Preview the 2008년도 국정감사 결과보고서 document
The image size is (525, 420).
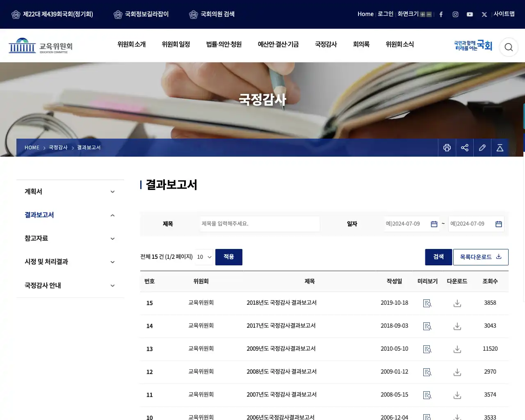(x=427, y=372)
